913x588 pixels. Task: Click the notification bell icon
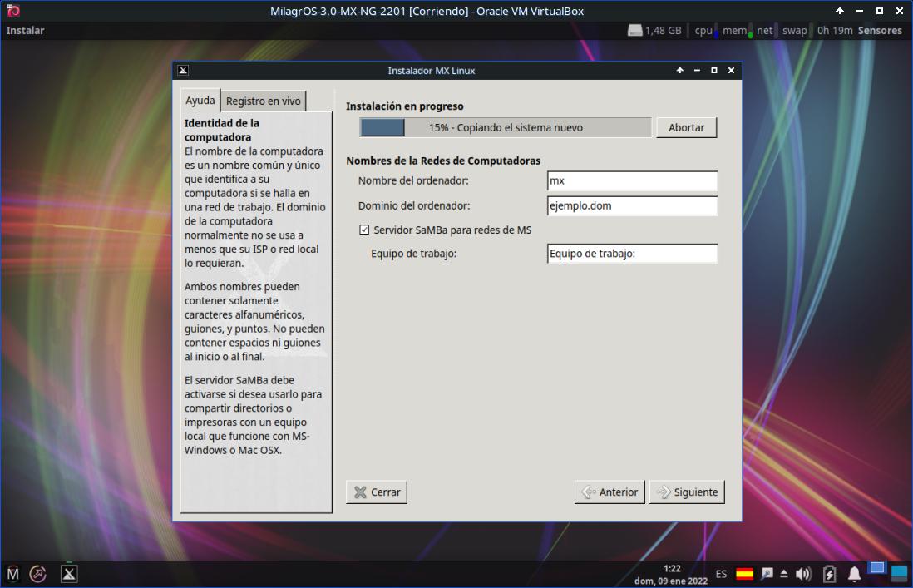pyautogui.click(x=854, y=574)
